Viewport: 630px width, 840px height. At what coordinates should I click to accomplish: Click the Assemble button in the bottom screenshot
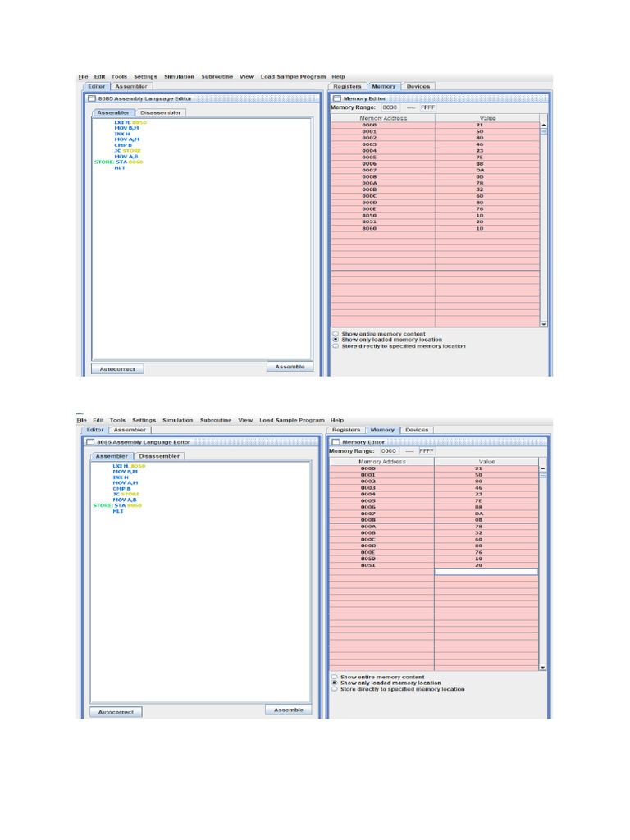point(288,710)
